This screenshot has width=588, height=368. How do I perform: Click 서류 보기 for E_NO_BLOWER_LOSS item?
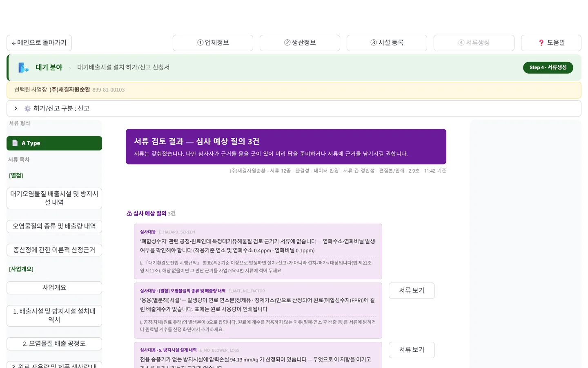coord(412,350)
